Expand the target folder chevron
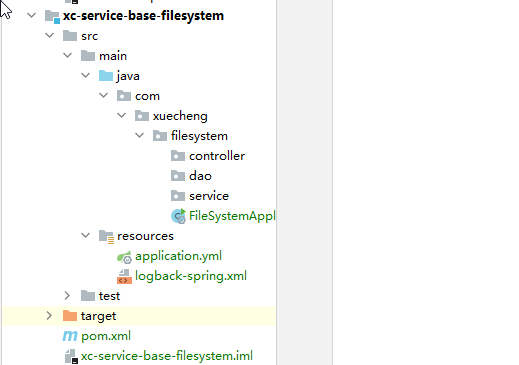This screenshot has height=365, width=519. 49,316
